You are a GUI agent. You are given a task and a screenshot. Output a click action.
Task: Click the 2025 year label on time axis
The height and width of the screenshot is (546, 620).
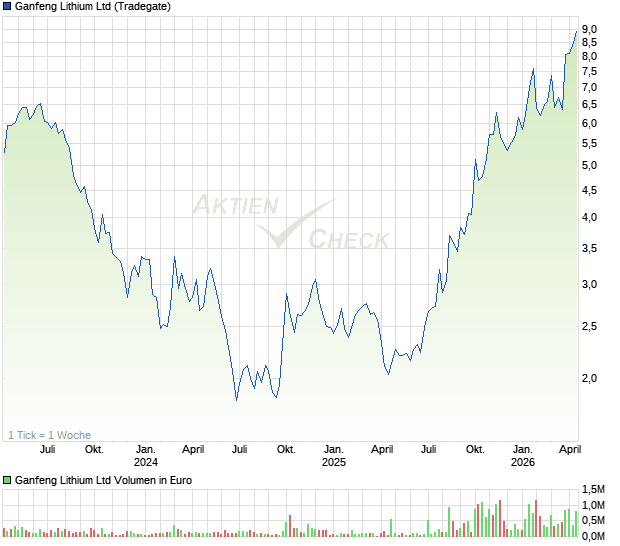[334, 462]
